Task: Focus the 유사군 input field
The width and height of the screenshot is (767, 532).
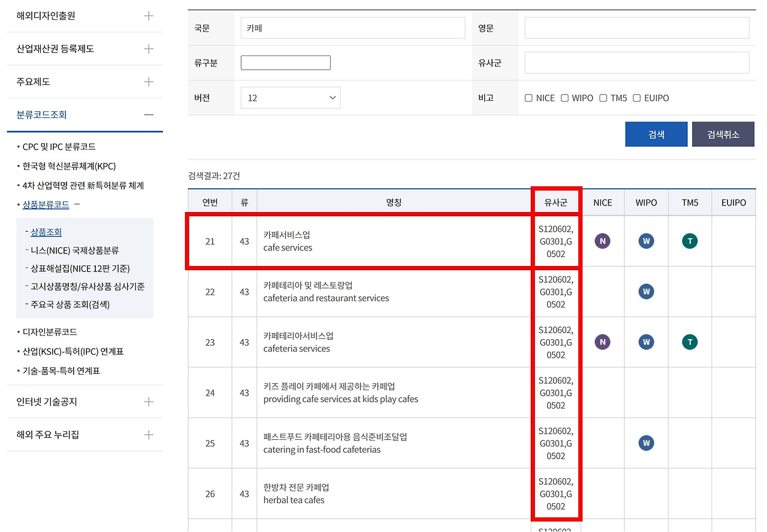Action: click(x=637, y=63)
